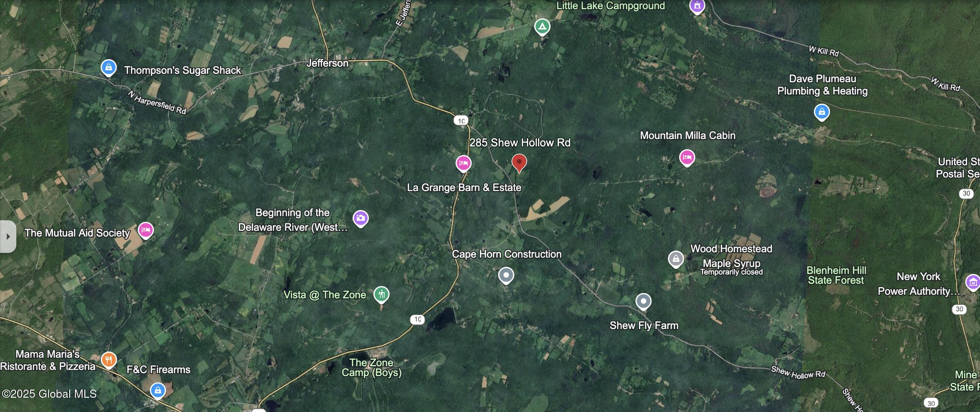Select Mama Maria's restaurant fork-knife pin

[x=109, y=360]
